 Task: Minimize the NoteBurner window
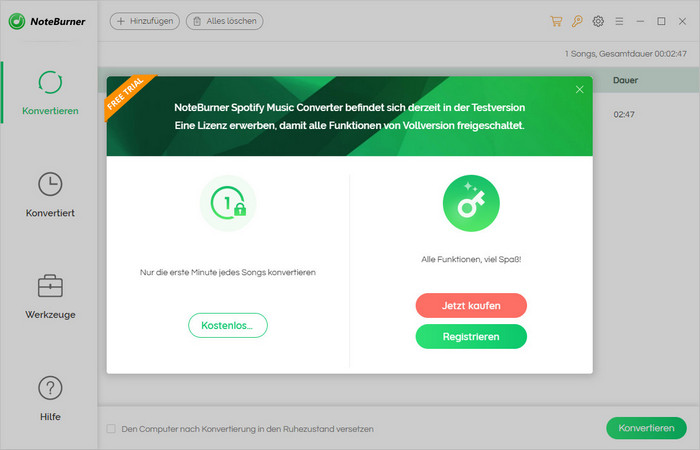pos(640,21)
